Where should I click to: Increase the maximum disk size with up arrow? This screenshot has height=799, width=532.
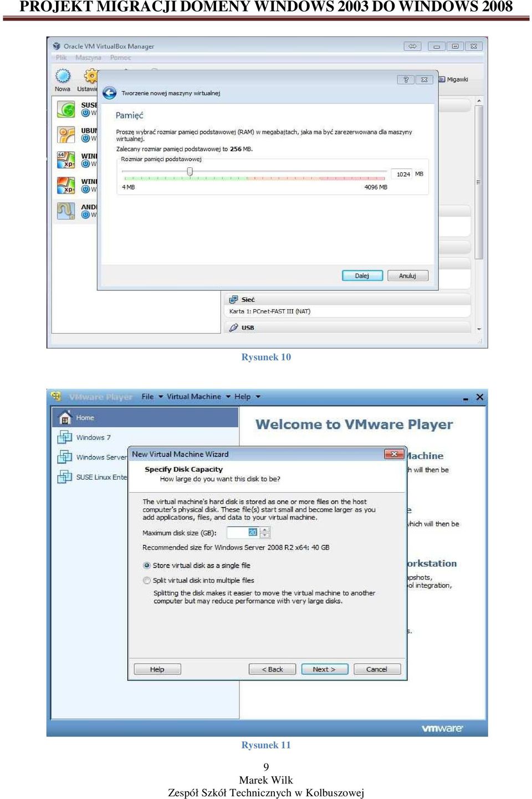(265, 530)
